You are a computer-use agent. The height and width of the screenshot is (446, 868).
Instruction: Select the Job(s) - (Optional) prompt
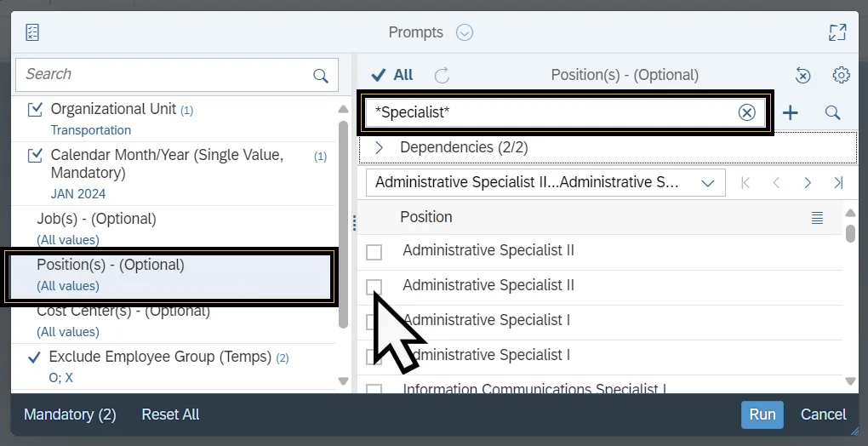tap(96, 219)
